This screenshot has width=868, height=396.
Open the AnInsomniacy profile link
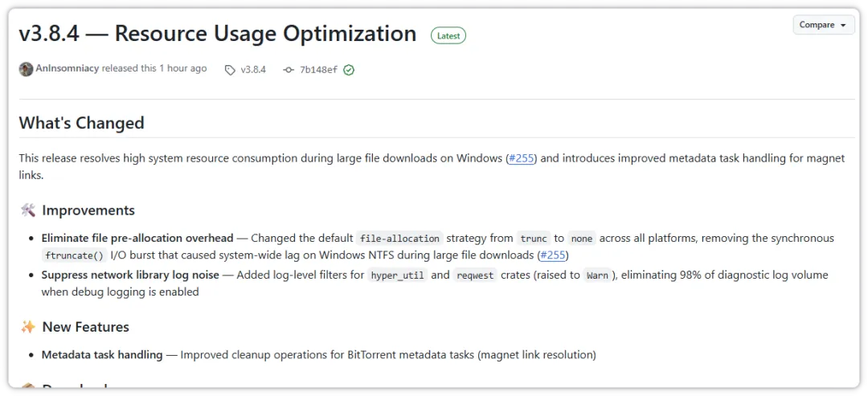tap(68, 69)
